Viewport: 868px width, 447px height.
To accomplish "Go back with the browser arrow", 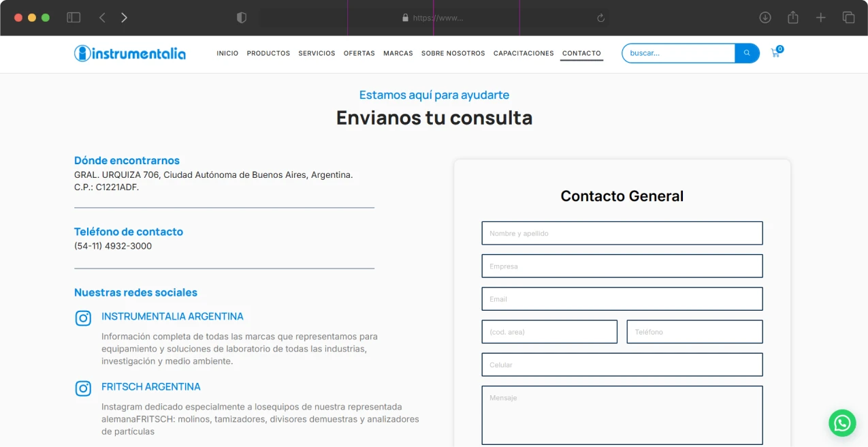I will 102,18.
